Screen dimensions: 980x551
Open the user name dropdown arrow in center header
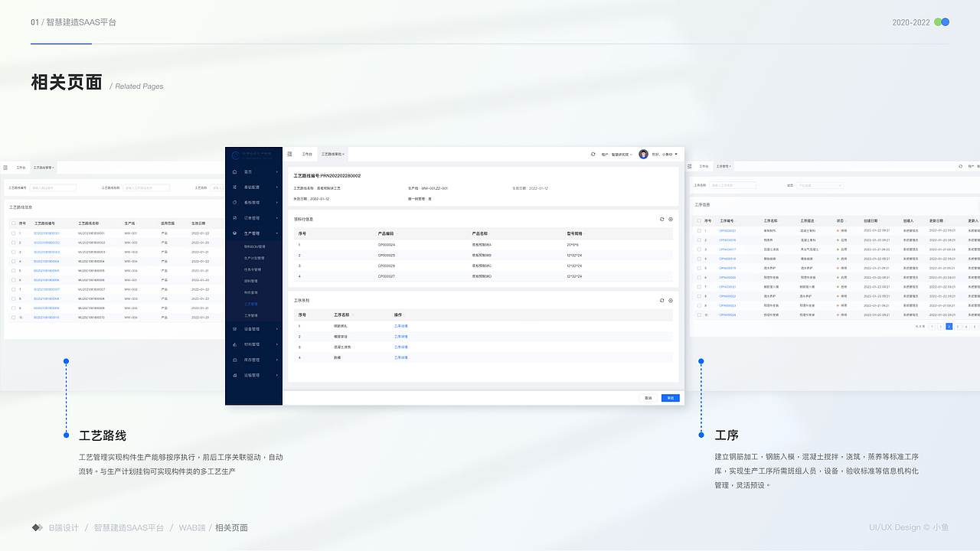[675, 155]
